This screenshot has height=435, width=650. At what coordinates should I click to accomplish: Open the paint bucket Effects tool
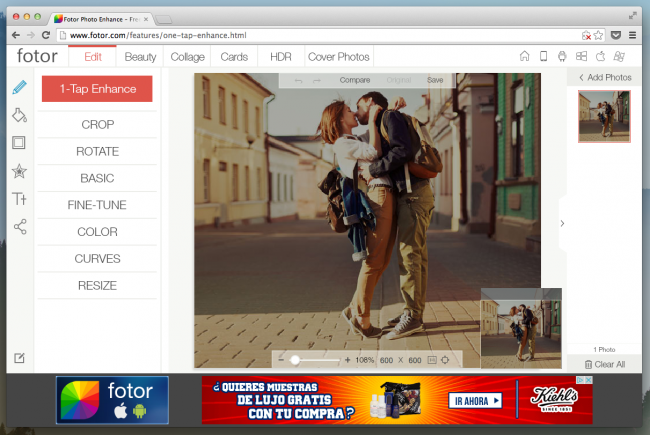pyautogui.click(x=19, y=115)
